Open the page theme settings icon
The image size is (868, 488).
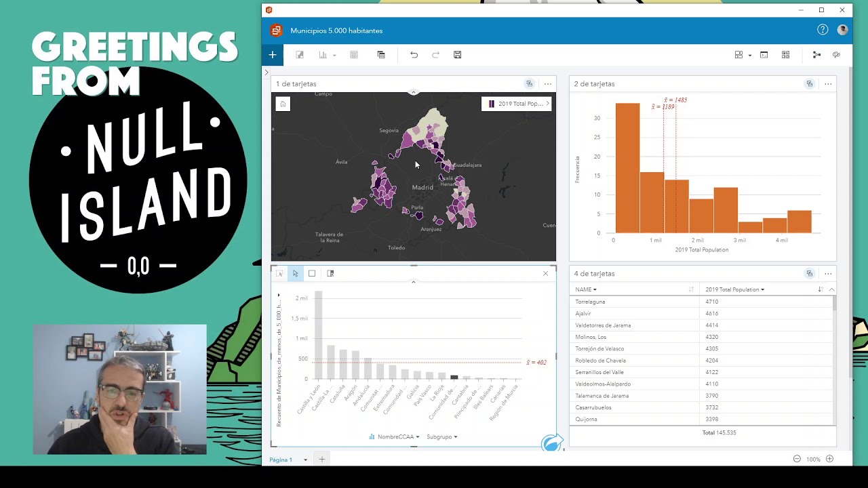pos(836,55)
